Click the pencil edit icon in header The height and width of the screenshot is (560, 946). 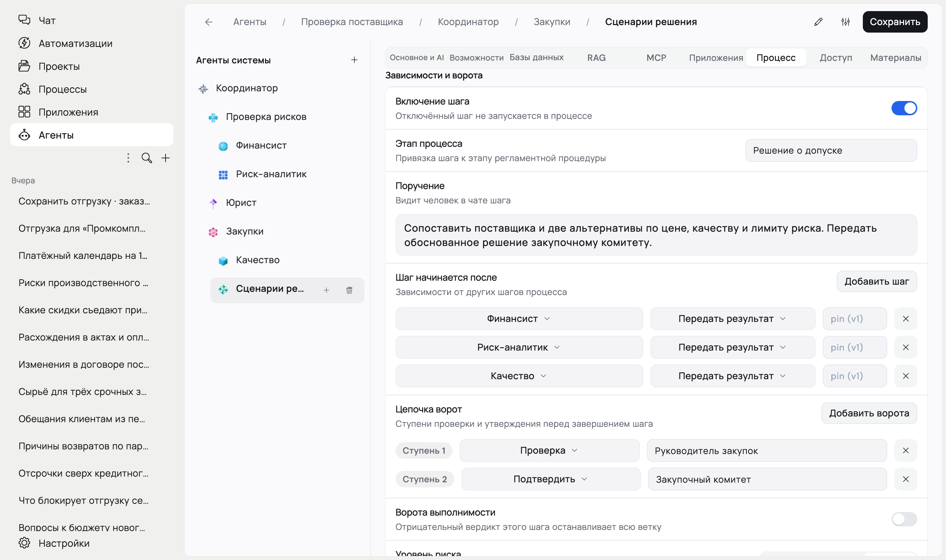pos(818,22)
